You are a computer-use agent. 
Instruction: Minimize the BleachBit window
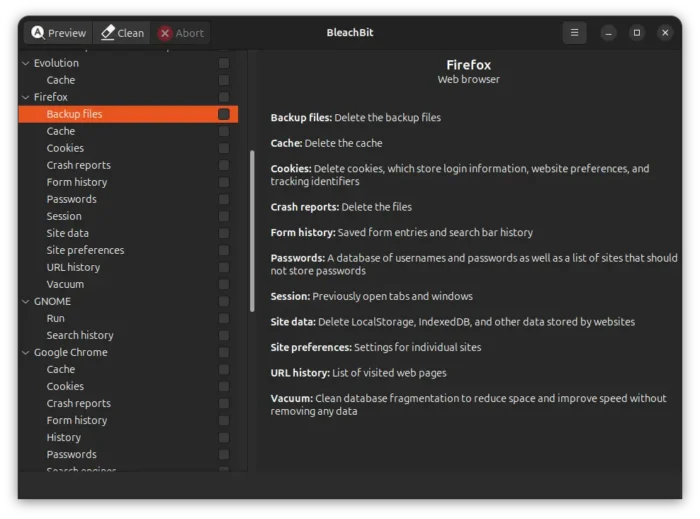(x=608, y=33)
